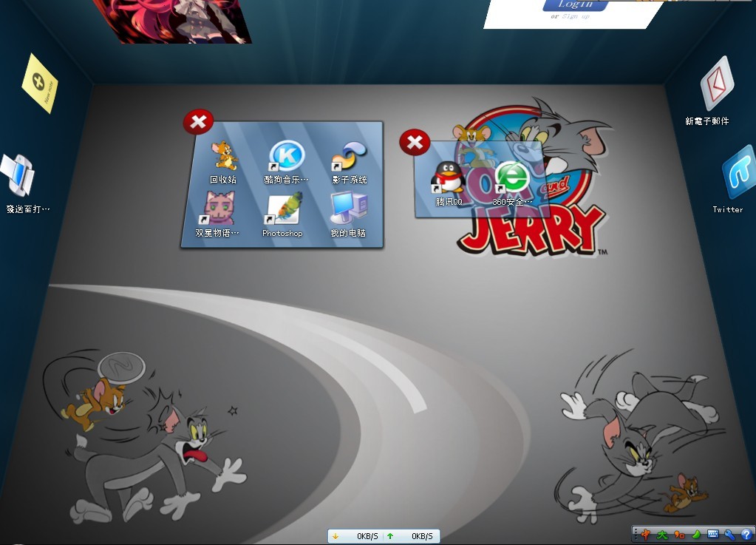Open the 360安全 browser shortcut
The height and width of the screenshot is (545, 756).
[x=512, y=178]
